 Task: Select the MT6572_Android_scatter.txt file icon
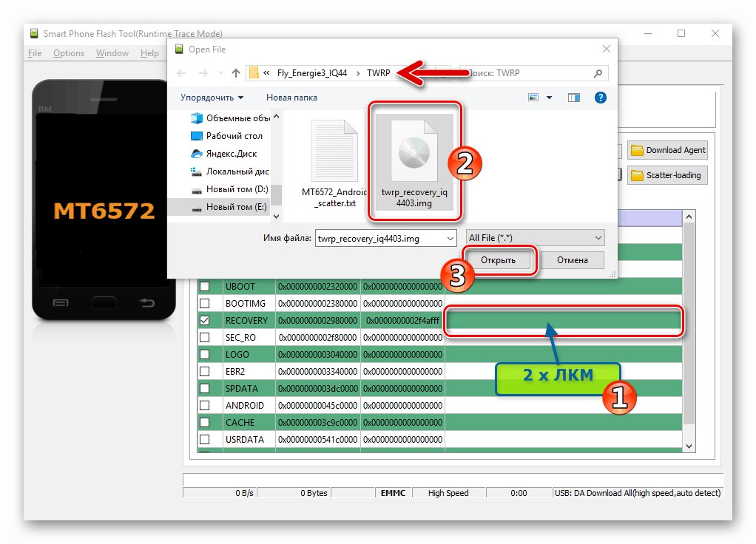pos(334,152)
